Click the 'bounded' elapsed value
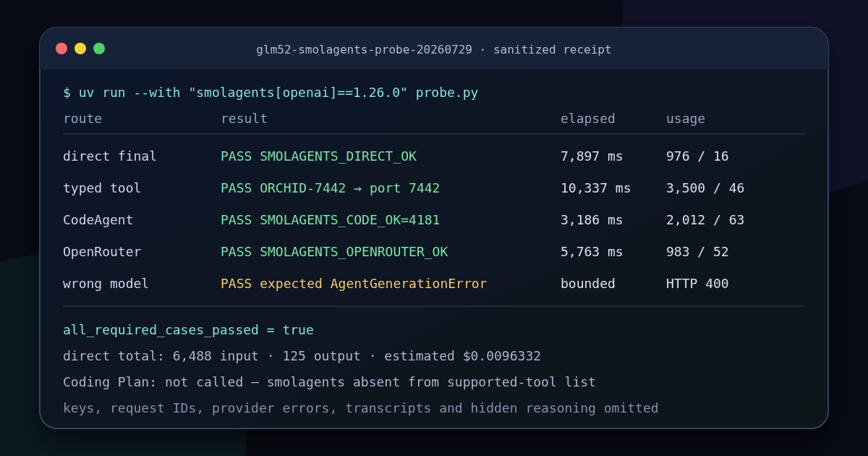868x456 pixels. click(x=588, y=284)
